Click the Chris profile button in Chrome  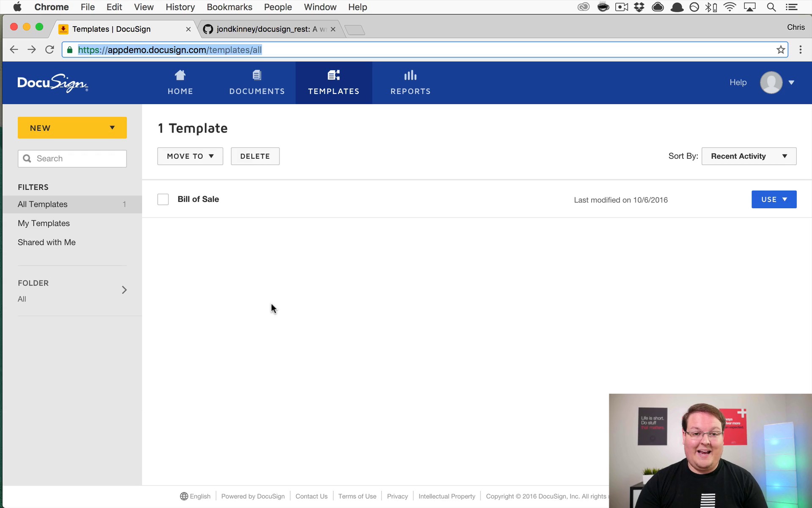[x=796, y=27]
